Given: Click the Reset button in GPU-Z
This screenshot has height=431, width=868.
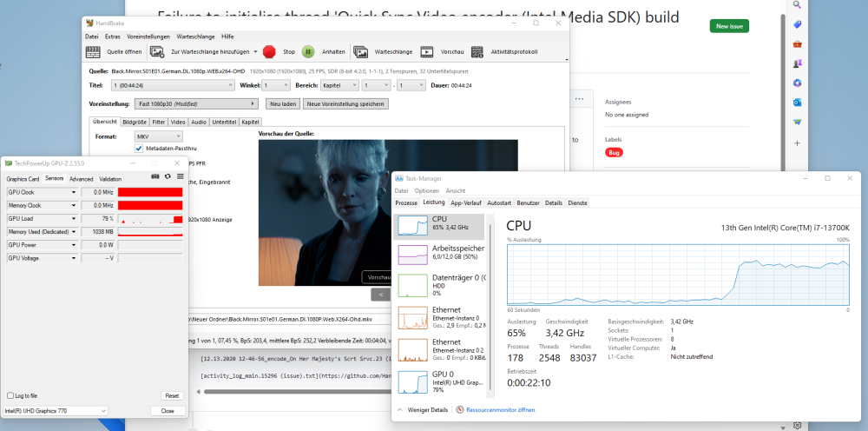Looking at the screenshot, I should pos(172,395).
